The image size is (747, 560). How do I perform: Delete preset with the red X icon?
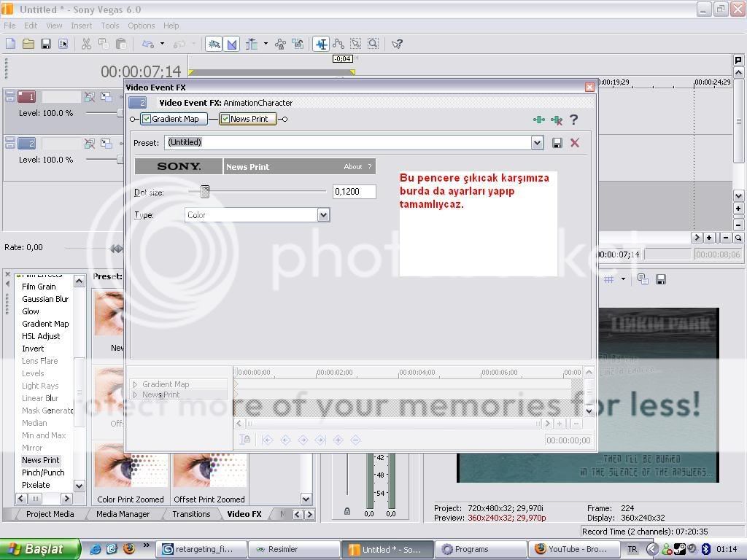575,142
